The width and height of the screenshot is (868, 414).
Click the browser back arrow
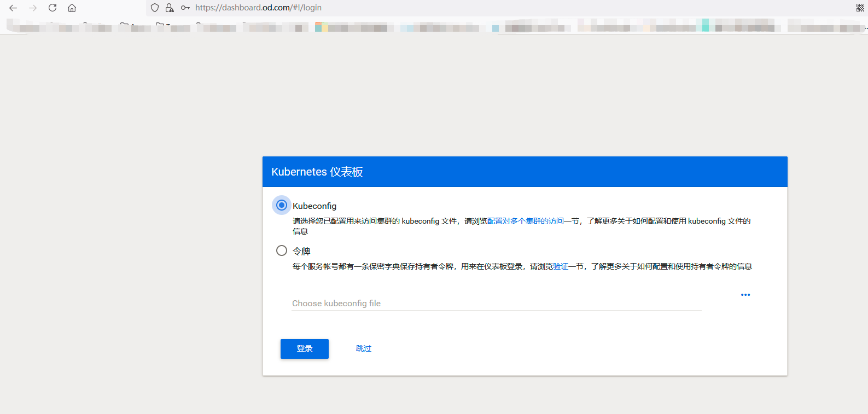pos(13,8)
